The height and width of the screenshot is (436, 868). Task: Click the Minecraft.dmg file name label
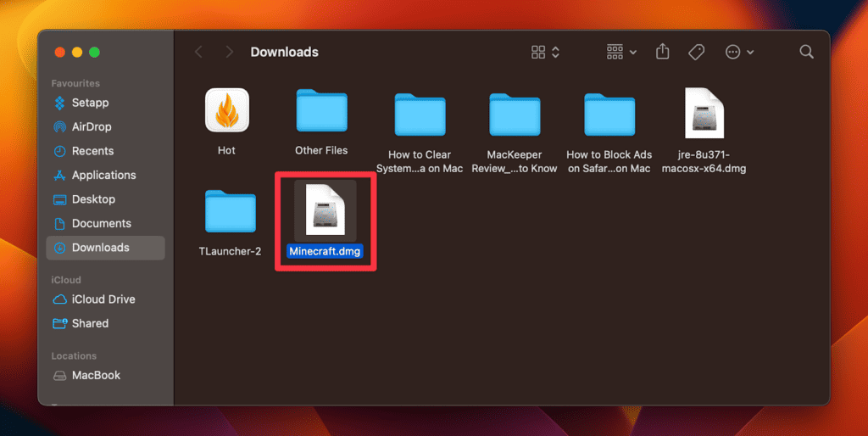point(325,252)
